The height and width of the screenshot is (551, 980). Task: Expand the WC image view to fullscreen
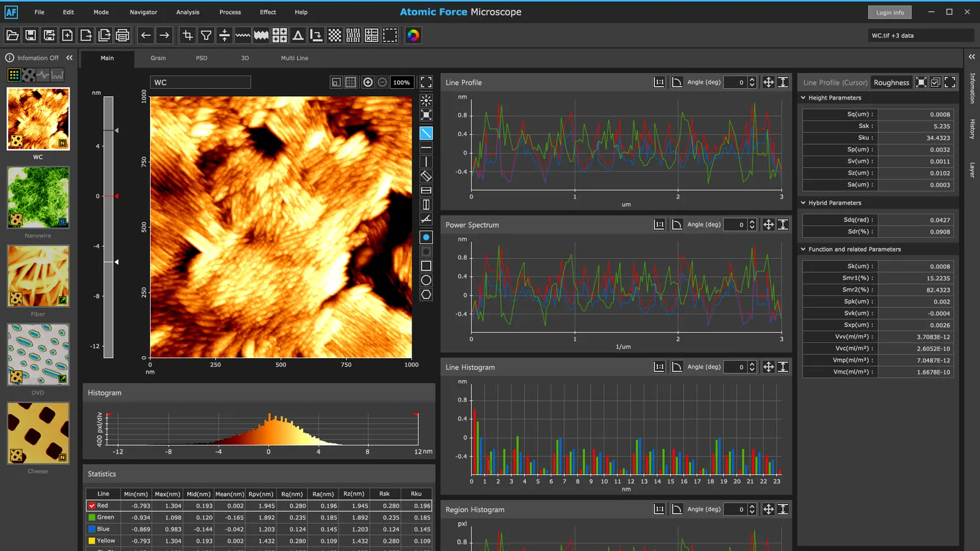[x=426, y=82]
